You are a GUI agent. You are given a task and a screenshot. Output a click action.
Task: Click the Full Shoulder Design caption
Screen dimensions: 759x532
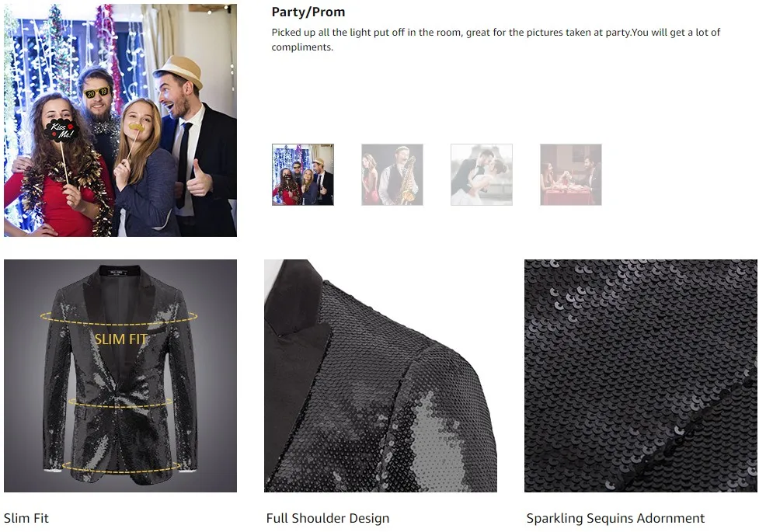[328, 518]
